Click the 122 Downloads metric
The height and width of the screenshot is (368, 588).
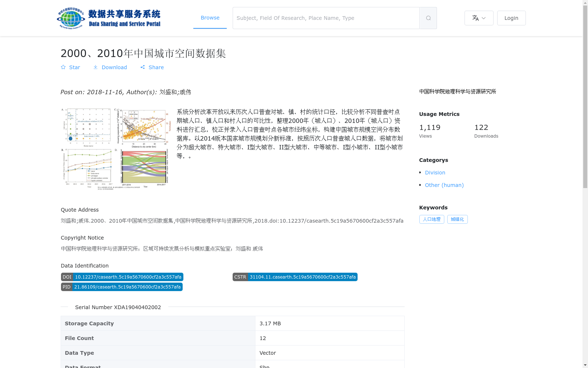(486, 131)
